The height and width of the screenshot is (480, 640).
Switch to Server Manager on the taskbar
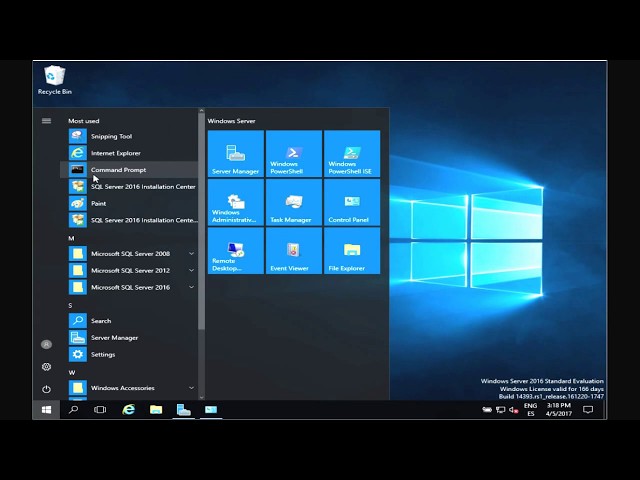click(x=183, y=409)
